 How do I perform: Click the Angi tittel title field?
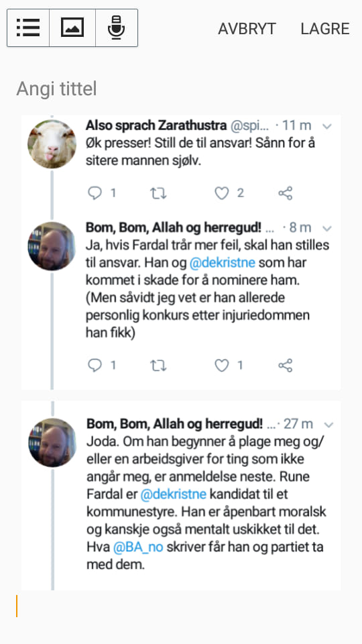180,89
